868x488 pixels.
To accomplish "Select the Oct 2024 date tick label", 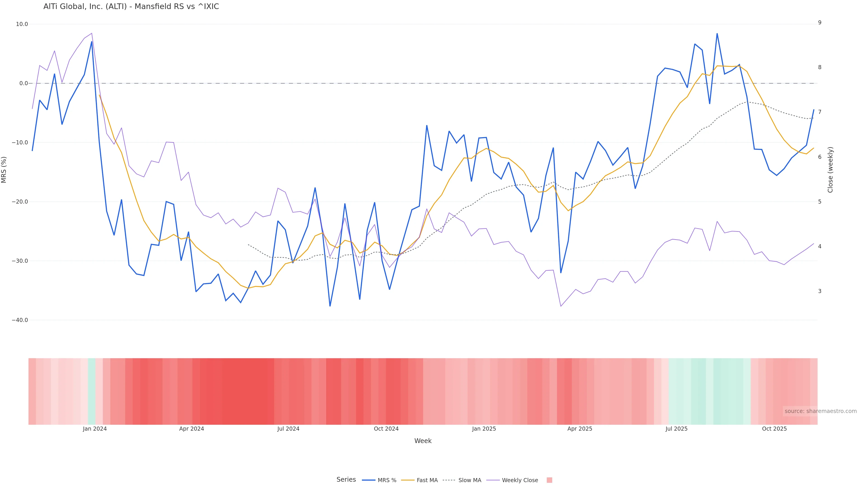I will 386,429.
